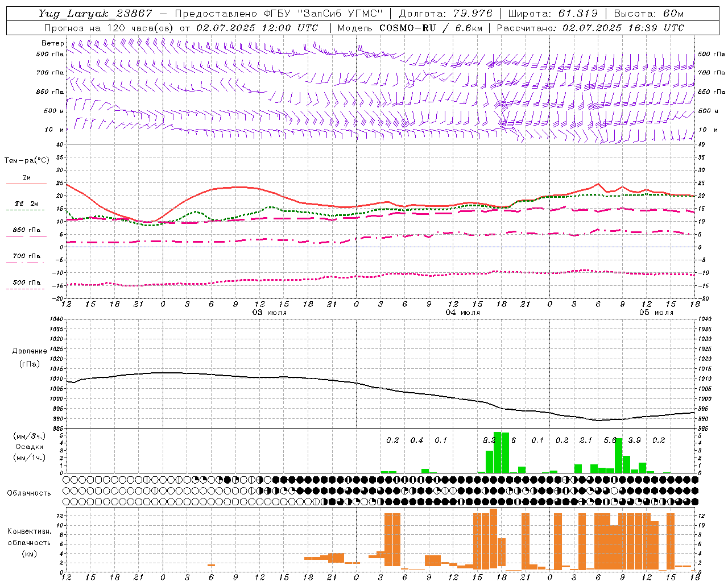Click the 500 гПа temperature legend entry
This screenshot has height=582, width=728.
tap(26, 282)
